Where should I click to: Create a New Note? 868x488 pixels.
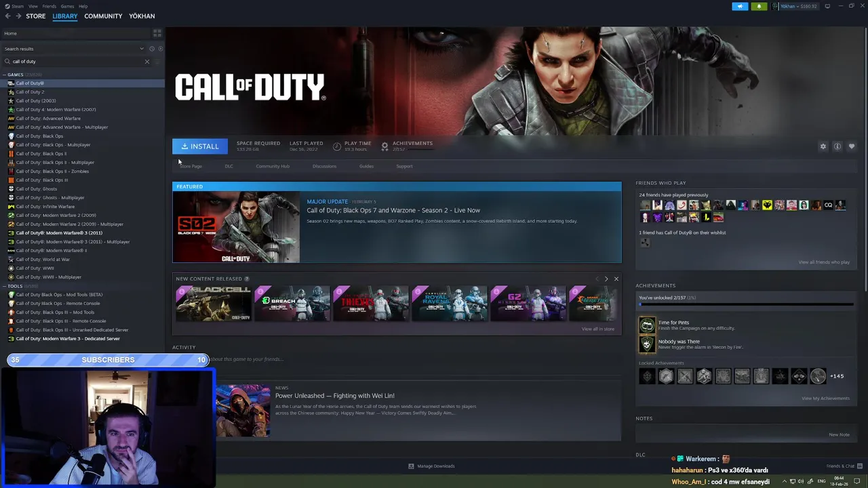[839, 434]
